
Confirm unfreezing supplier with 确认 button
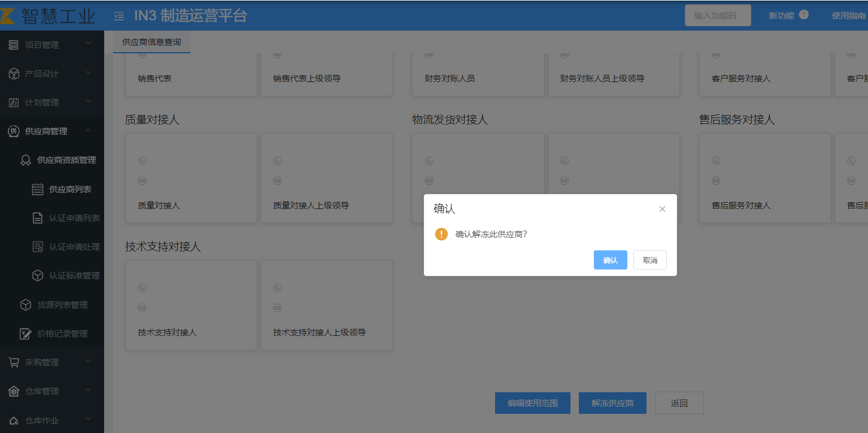coord(610,259)
